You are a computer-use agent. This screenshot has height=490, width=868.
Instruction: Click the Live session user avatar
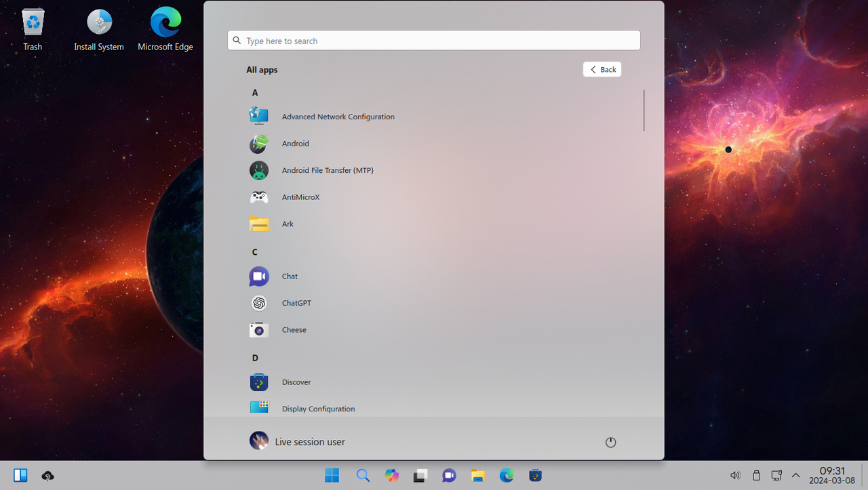tap(259, 441)
